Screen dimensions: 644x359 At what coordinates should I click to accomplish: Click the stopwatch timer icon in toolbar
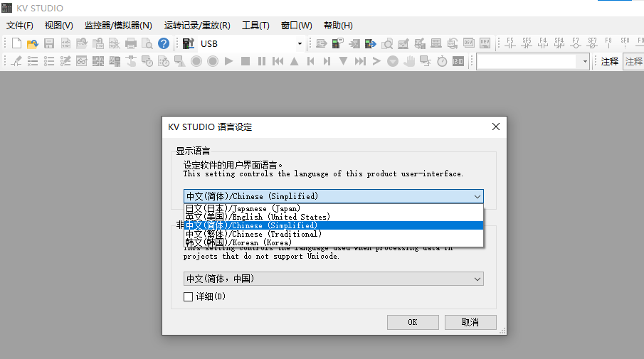(442, 62)
